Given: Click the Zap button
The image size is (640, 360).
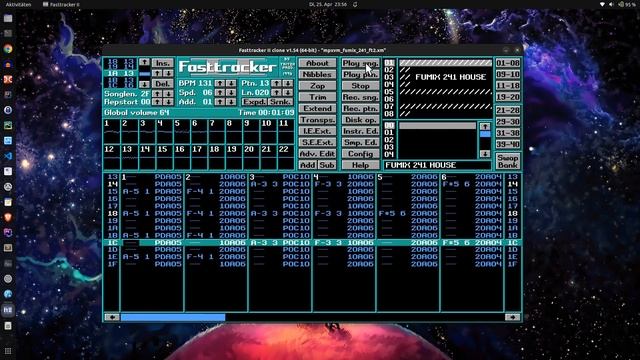Looking at the screenshot, I should (x=318, y=86).
